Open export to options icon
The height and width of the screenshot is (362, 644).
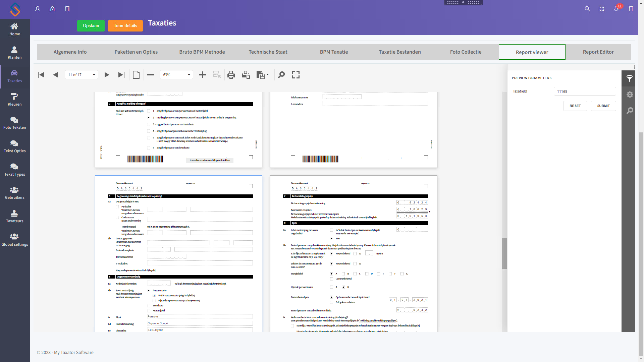click(261, 75)
